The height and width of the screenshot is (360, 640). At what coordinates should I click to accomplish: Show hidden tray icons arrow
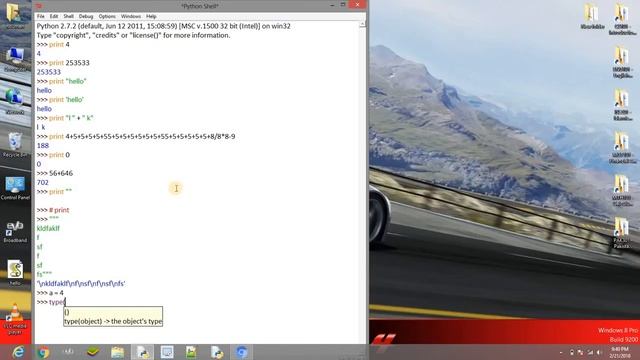561,352
